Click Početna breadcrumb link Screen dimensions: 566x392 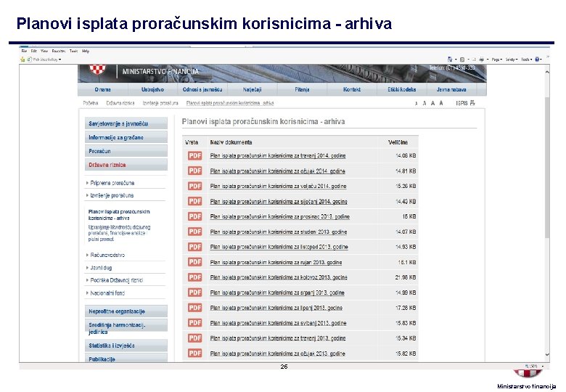[x=91, y=103]
